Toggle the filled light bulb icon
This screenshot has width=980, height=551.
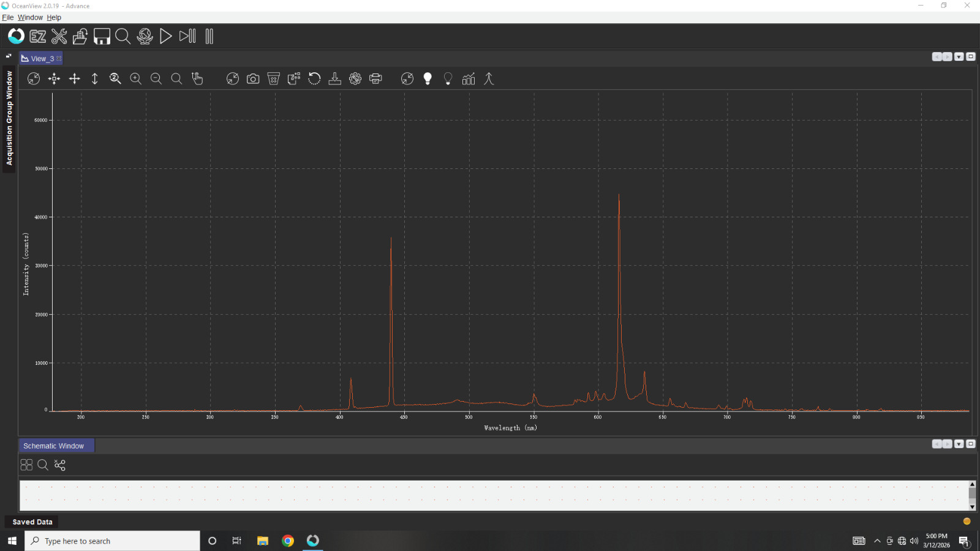(428, 79)
